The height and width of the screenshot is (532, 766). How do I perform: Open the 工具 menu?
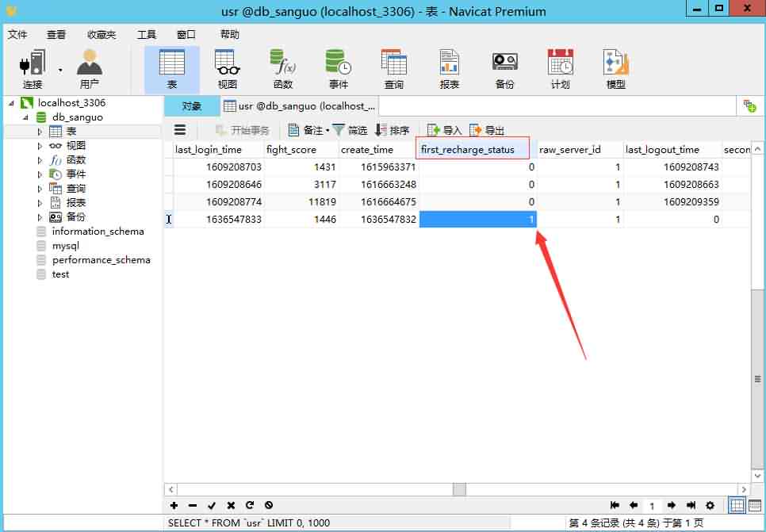click(x=147, y=35)
